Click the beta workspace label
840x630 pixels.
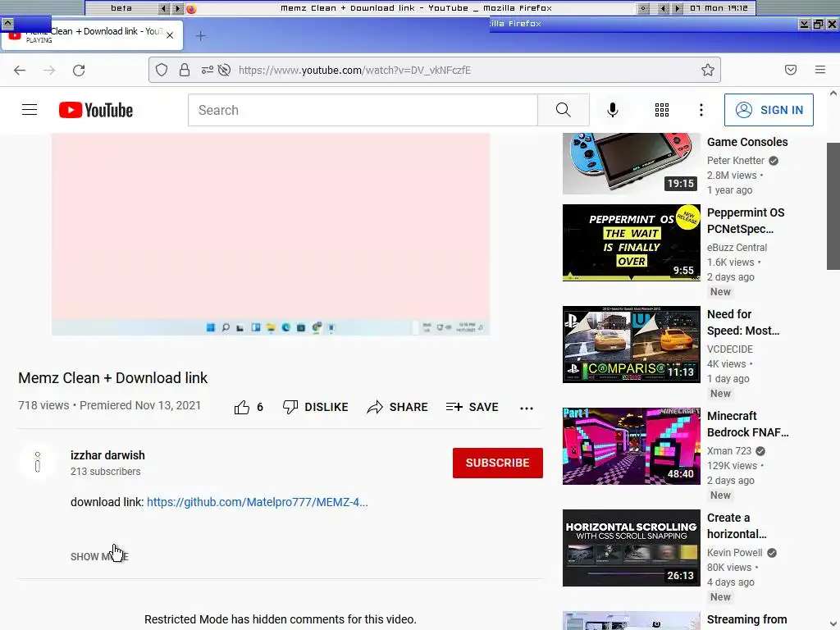[121, 8]
